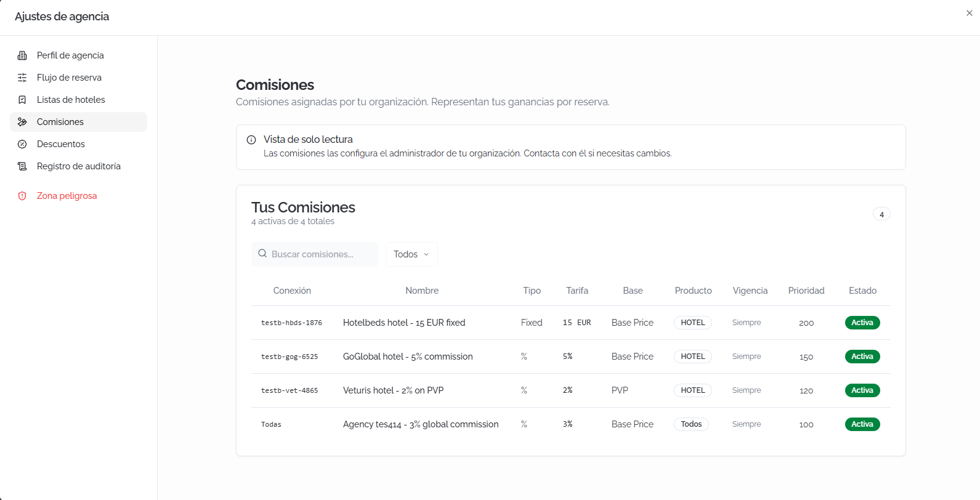Select the Veturis hotel - 2% on PVP row
This screenshot has width=980, height=500.
coord(570,390)
